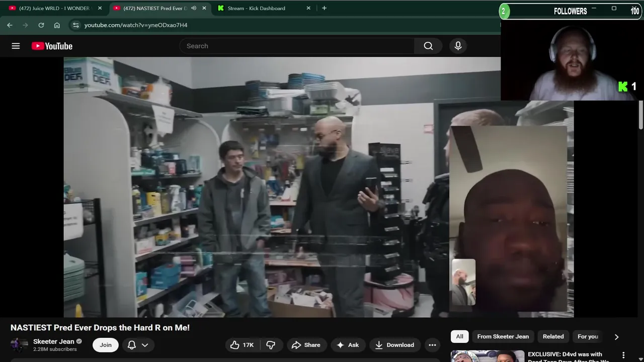The height and width of the screenshot is (362, 644).
Task: Select the From Skeeter Jean chip
Action: tap(503, 336)
